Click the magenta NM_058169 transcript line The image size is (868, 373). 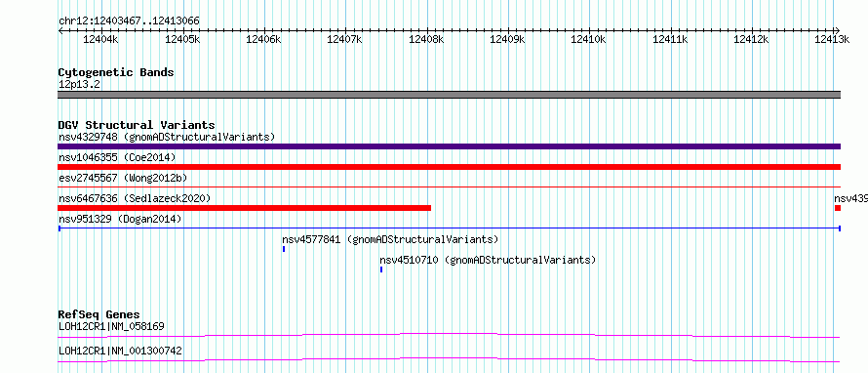pyautogui.click(x=449, y=335)
